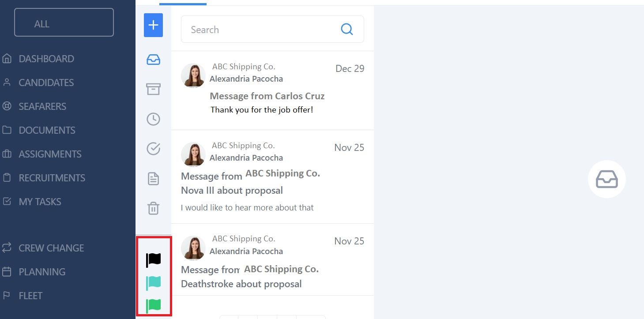Screen dimensions: 644x319
Task: Open the Inbox tray icon in mail sidebar
Action: tap(153, 60)
